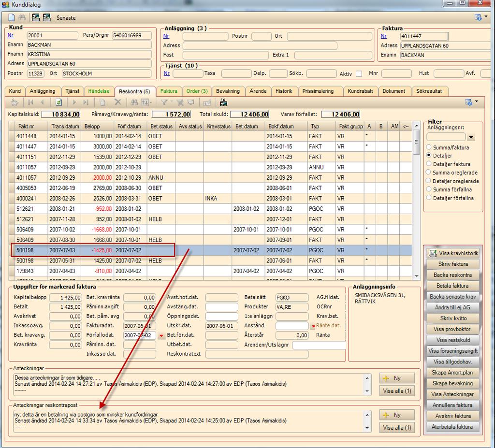Switch to the Historik tab
Viewport: 495px width, 448px height.
pos(284,91)
